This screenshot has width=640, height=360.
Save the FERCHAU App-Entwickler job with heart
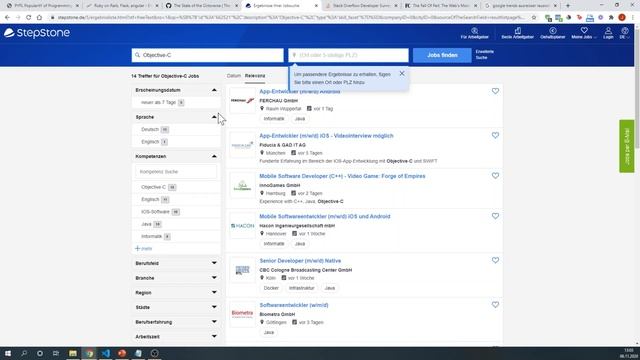[x=495, y=91]
